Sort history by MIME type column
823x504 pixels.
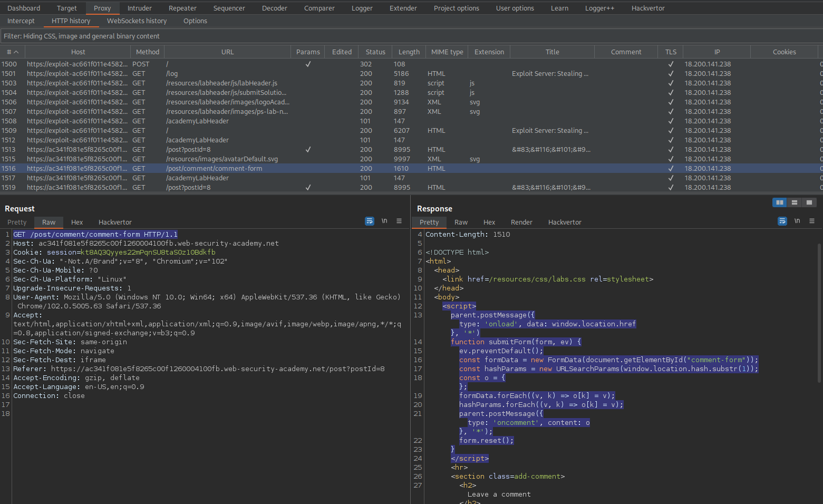[447, 52]
